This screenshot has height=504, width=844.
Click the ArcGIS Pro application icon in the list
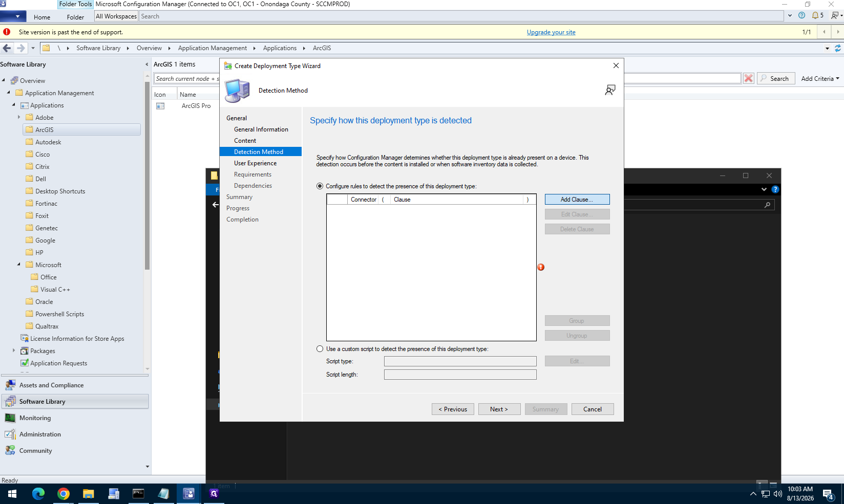point(160,106)
